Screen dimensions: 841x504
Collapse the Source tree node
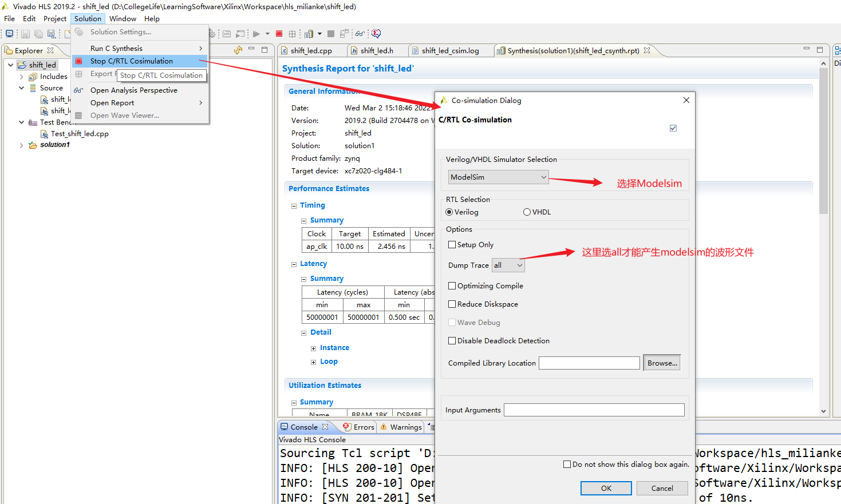pos(22,88)
